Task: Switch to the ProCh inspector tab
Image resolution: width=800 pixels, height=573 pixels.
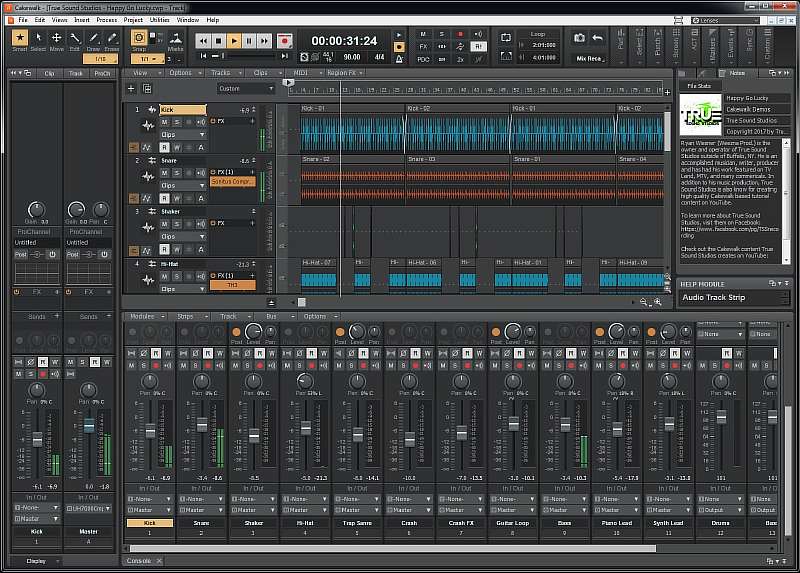Action: 102,73
